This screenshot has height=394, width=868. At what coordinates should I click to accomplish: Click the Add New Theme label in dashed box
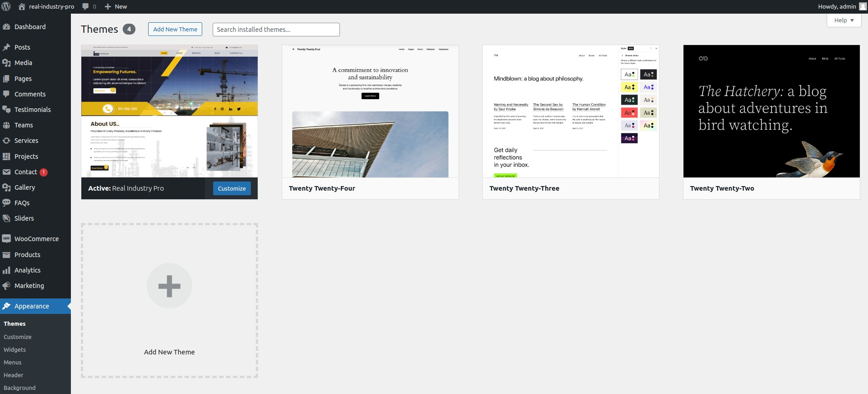170,352
